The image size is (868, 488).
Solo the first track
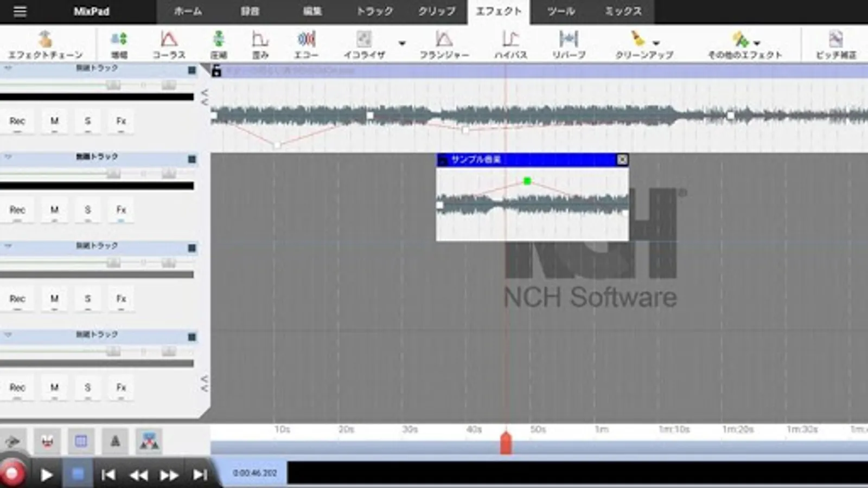(x=88, y=121)
